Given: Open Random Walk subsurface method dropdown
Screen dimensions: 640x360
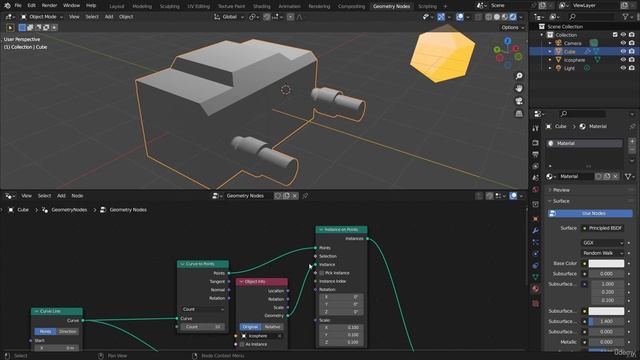Looking at the screenshot, I should (x=602, y=253).
